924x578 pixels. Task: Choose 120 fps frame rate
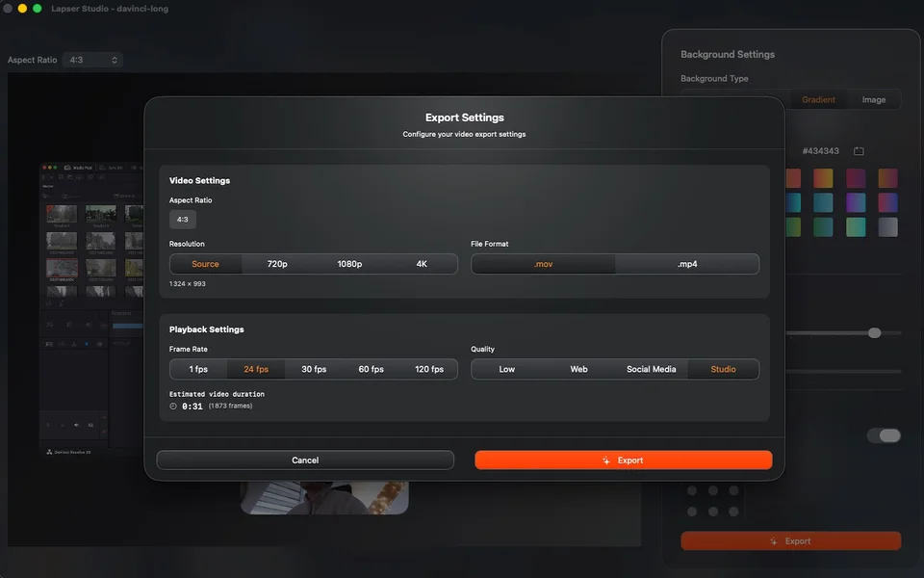coord(429,369)
